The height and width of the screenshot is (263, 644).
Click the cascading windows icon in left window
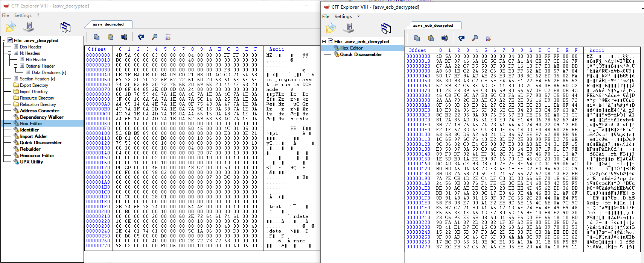click(x=65, y=27)
